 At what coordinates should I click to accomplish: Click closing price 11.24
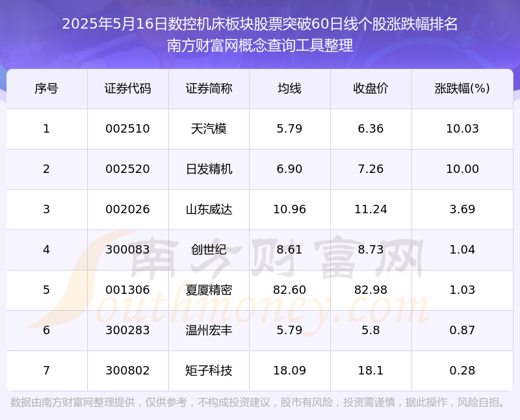370,209
